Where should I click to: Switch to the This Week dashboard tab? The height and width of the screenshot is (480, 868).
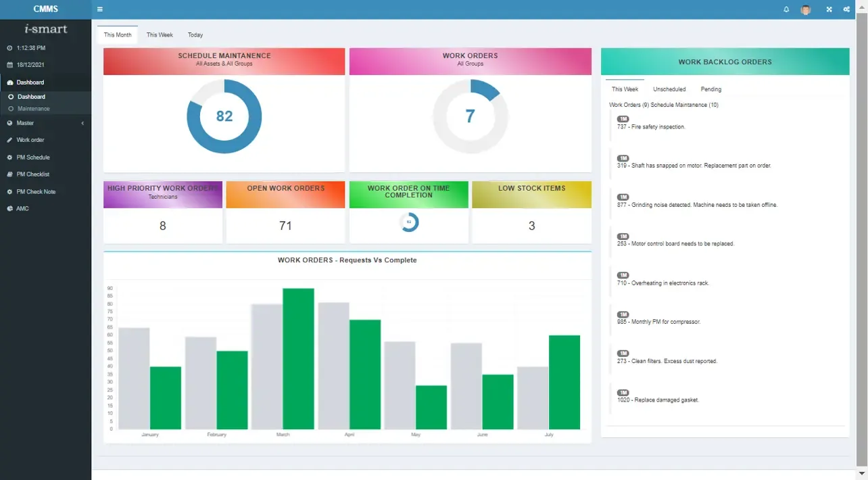[x=160, y=35]
